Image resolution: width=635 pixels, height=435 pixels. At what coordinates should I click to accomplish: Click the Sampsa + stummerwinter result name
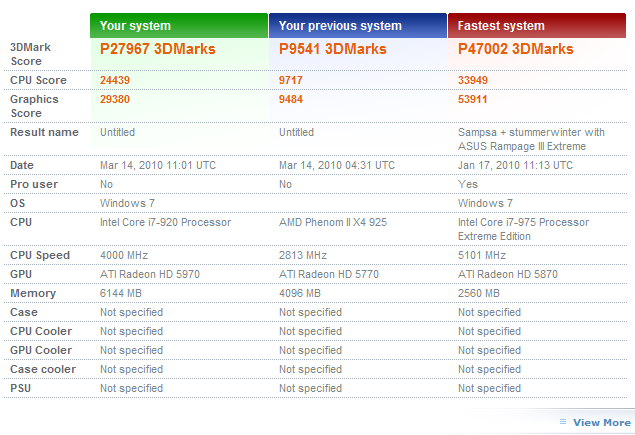tap(531, 139)
